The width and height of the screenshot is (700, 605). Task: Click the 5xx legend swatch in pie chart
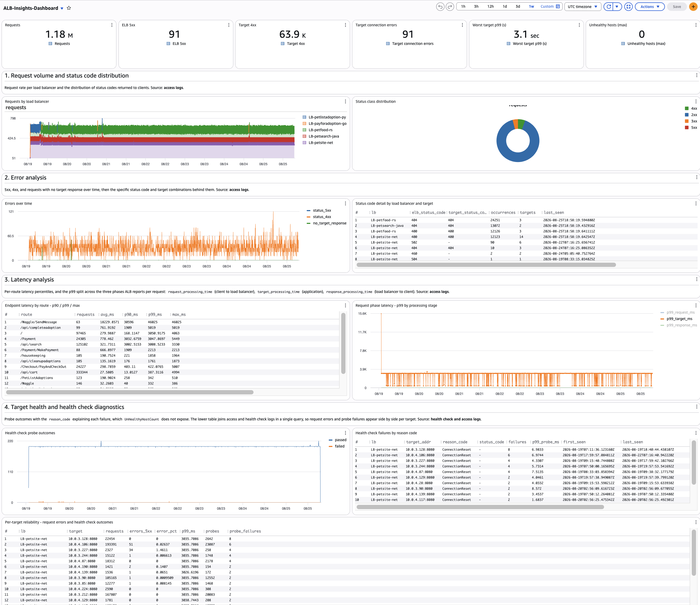pyautogui.click(x=686, y=128)
